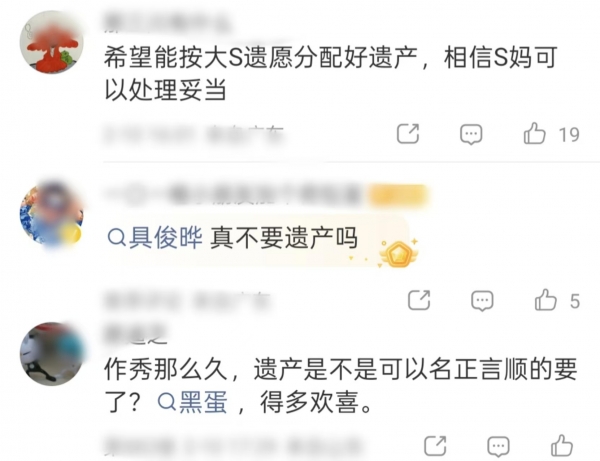
Task: Share the 真不要遗产吗 comment
Action: coord(419,300)
